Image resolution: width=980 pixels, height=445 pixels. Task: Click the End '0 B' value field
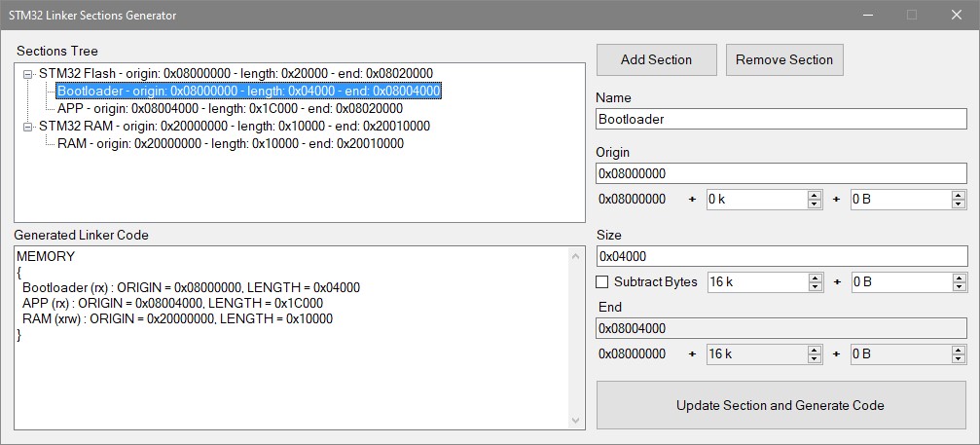coord(902,354)
